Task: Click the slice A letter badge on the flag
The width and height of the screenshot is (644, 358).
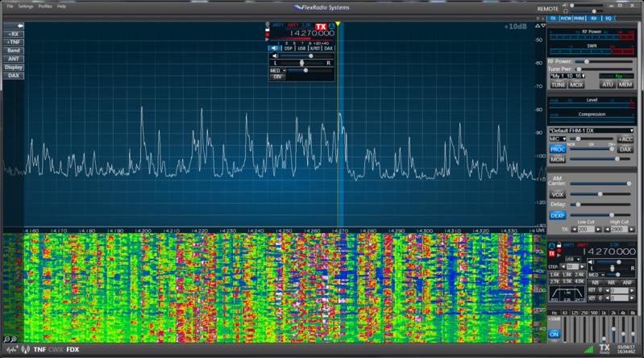Action: click(x=331, y=27)
